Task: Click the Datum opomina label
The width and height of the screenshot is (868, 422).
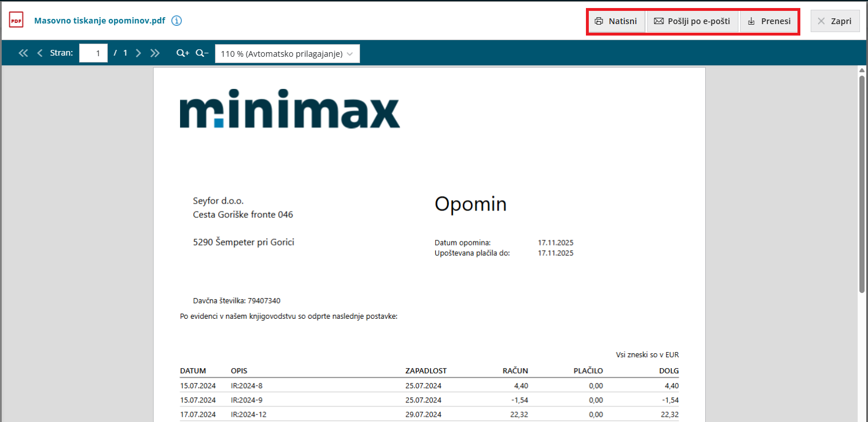Action: point(463,243)
